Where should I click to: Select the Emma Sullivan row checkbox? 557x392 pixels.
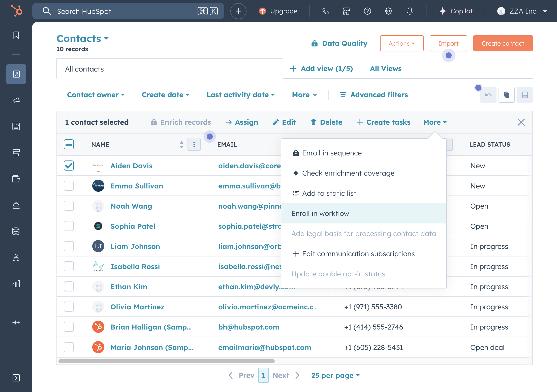(x=69, y=186)
